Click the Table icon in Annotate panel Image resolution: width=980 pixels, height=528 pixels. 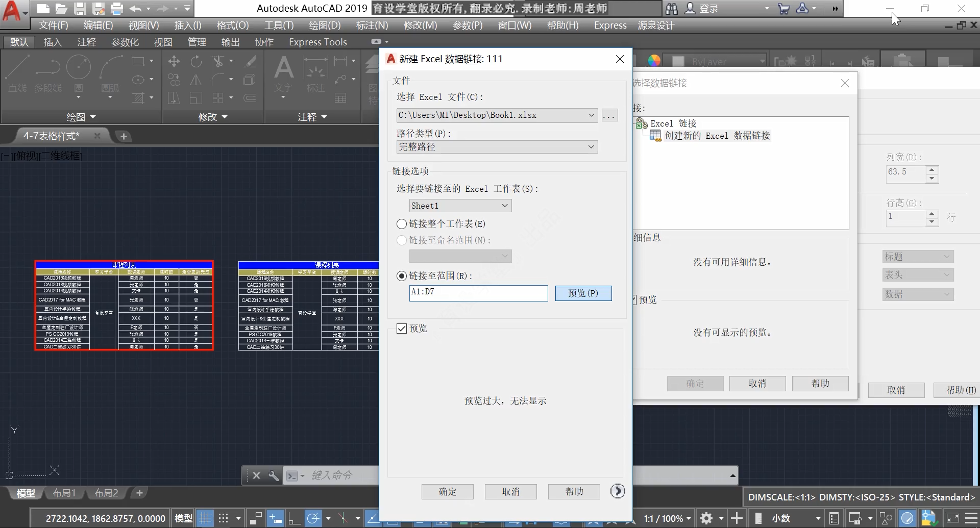tap(340, 97)
